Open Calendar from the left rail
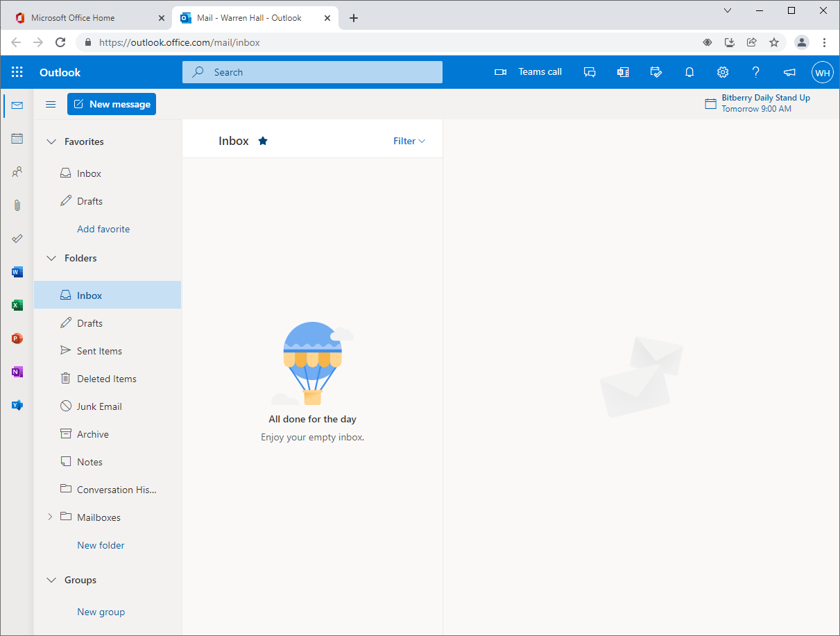This screenshot has width=840, height=636. click(x=17, y=139)
